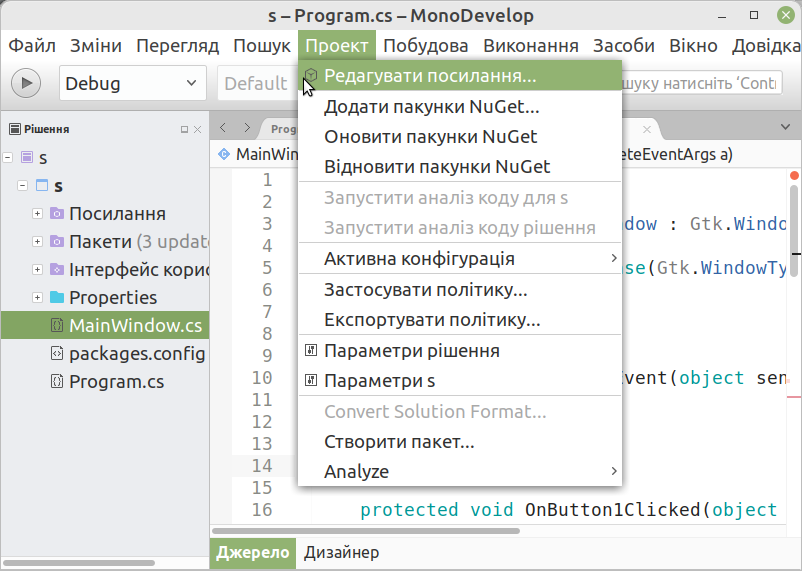Viewport: 802px width, 571px height.
Task: Expand the Активна конфігурація submenu
Action: (460, 258)
